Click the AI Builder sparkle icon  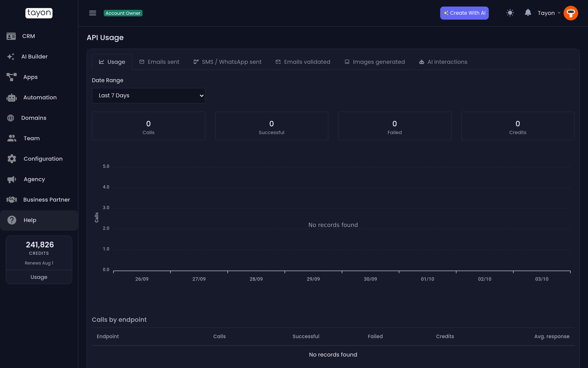(x=11, y=57)
